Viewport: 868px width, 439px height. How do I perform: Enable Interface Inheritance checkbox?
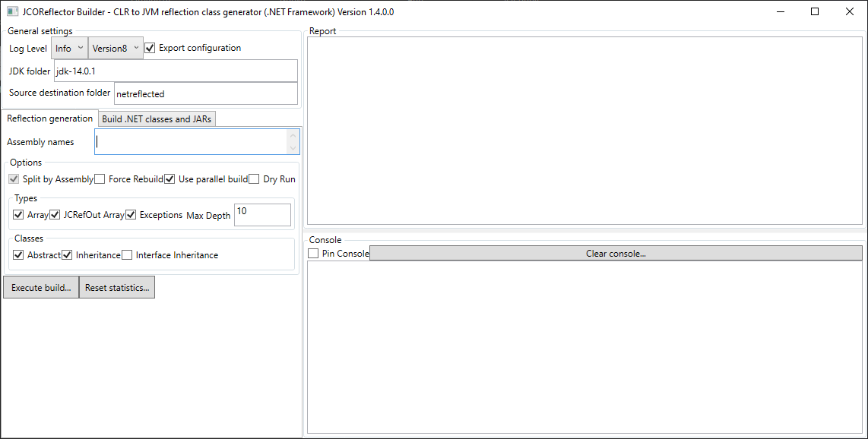[x=128, y=255]
